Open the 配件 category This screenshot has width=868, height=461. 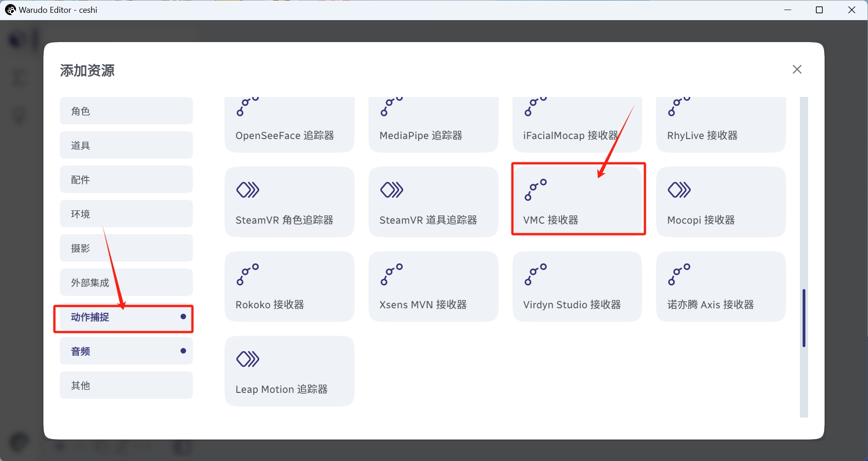(x=126, y=179)
